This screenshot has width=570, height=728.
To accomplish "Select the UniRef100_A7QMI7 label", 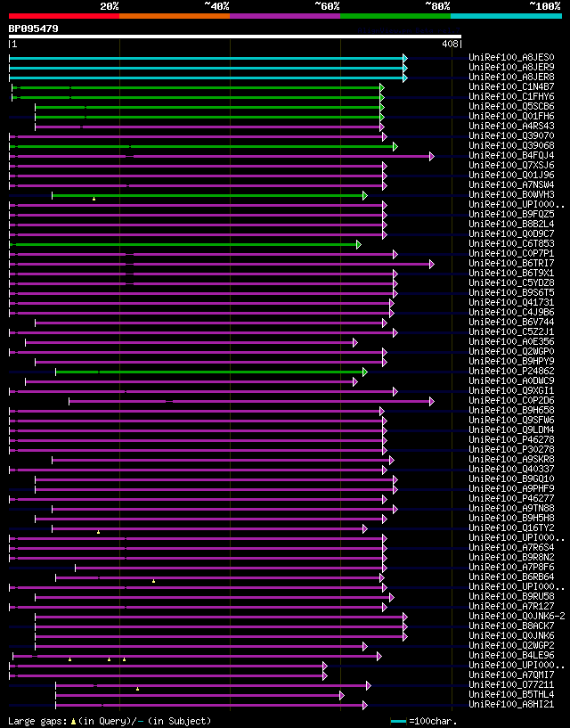I will (x=511, y=675).
